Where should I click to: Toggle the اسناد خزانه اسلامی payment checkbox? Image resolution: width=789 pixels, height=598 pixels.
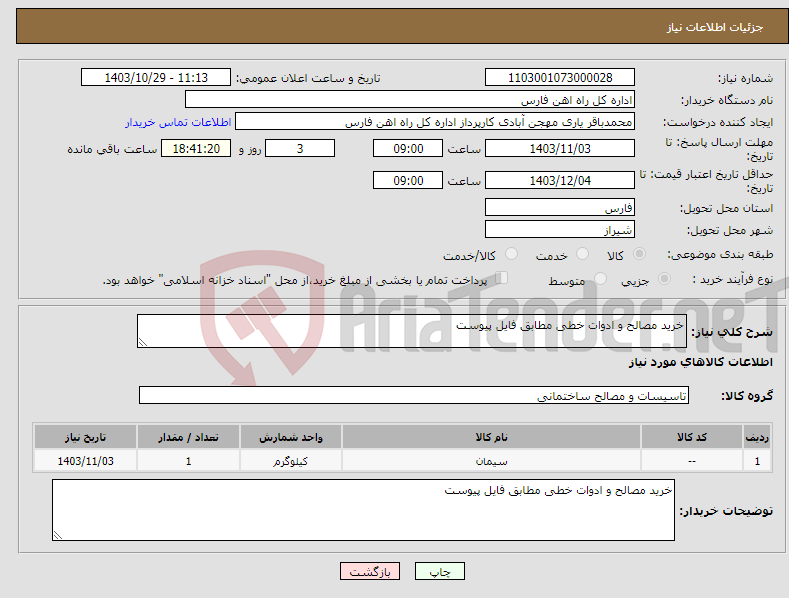pyautogui.click(x=502, y=278)
